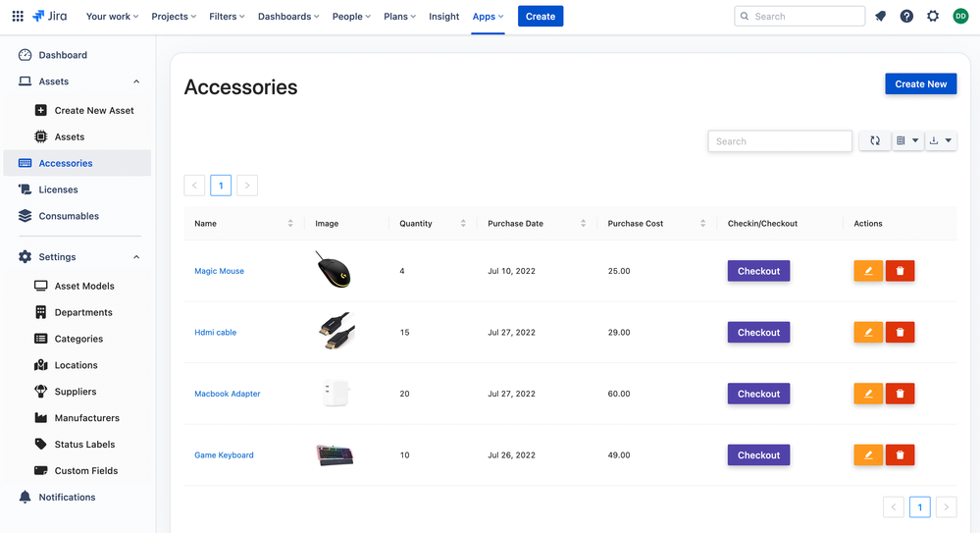
Task: Open the Insight menu item
Action: coord(443,17)
